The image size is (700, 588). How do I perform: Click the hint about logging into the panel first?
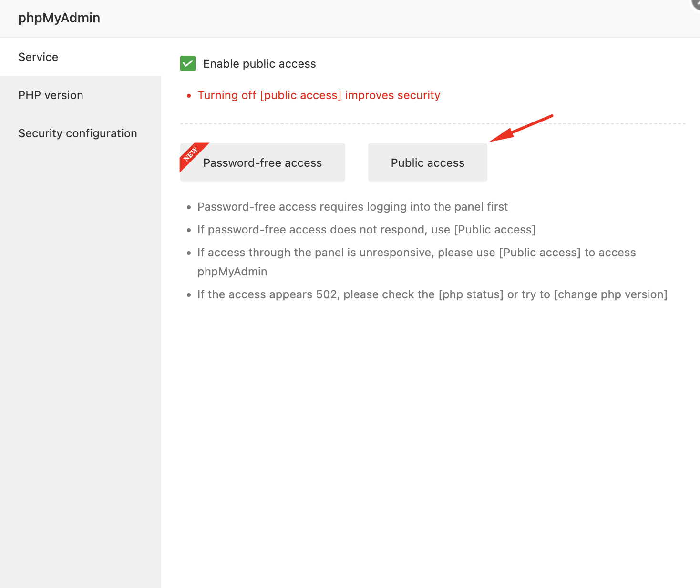point(352,207)
